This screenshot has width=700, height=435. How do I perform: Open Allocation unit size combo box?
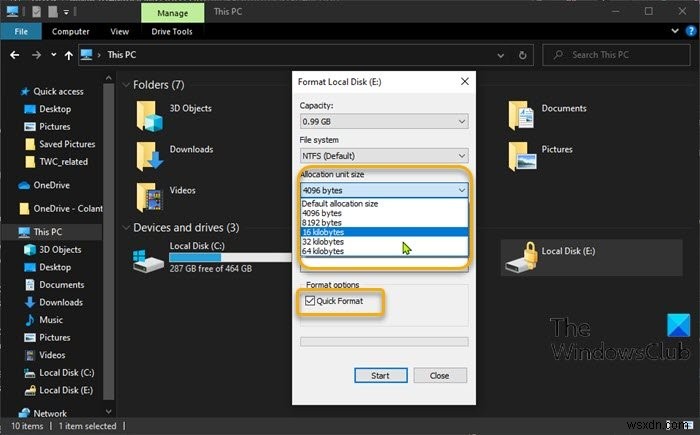384,190
